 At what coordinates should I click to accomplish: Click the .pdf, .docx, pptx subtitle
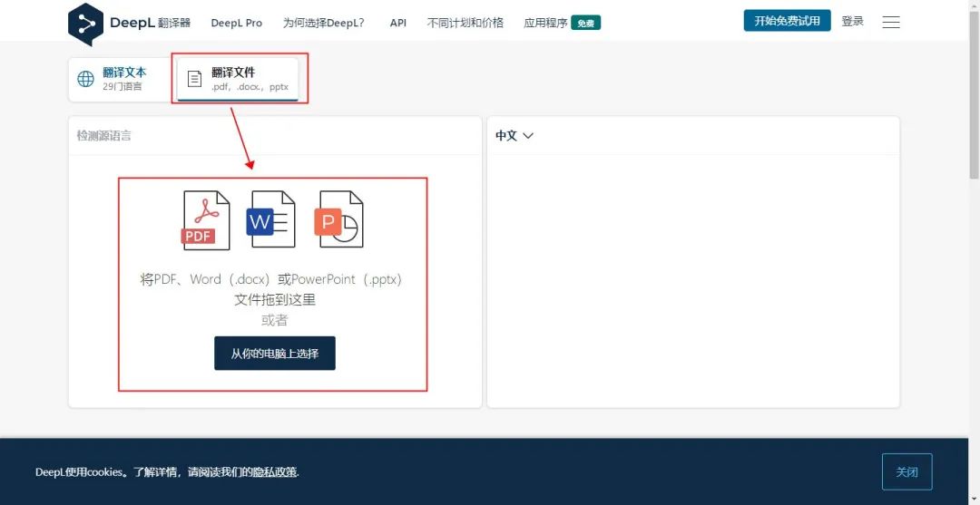(x=250, y=87)
